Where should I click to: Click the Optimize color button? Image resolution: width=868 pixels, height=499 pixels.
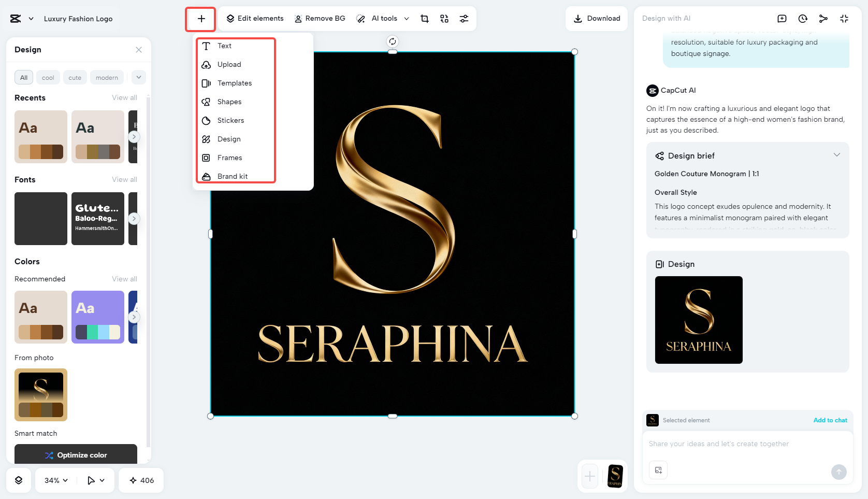[76, 455]
